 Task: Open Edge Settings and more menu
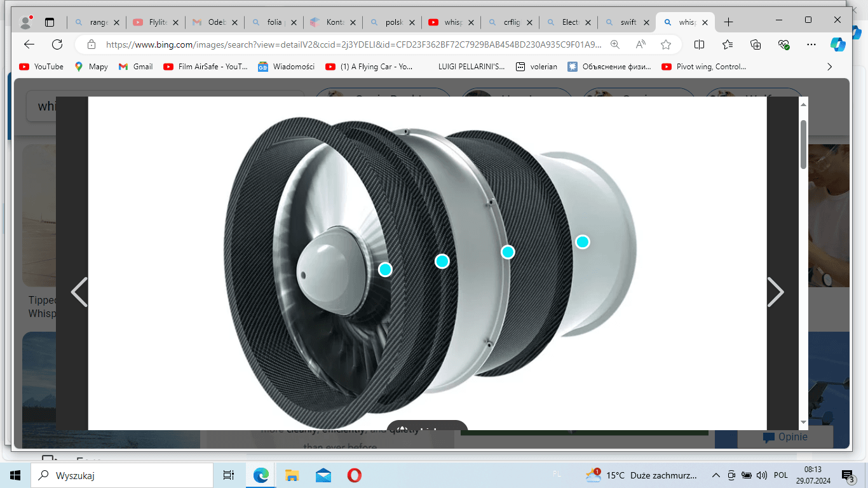click(x=811, y=44)
